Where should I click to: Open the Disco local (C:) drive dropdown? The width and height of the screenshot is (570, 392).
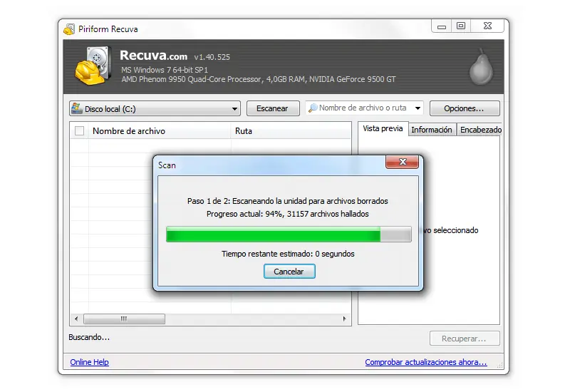tap(155, 109)
